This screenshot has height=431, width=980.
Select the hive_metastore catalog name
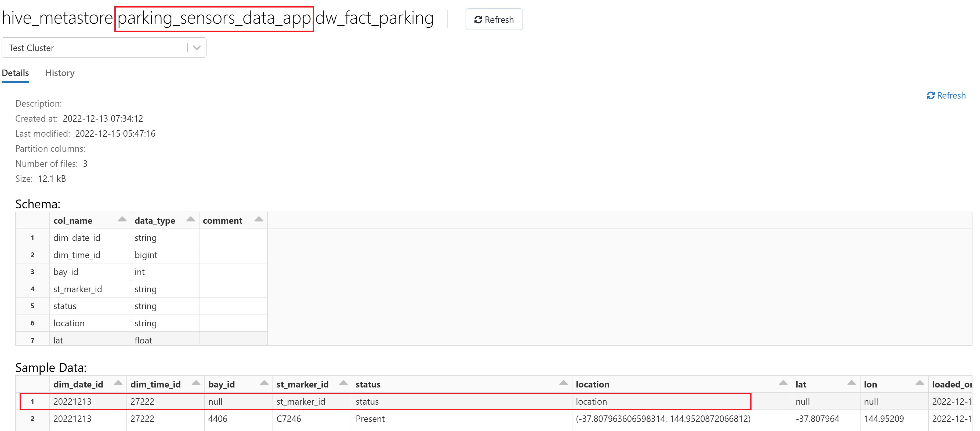click(x=57, y=18)
